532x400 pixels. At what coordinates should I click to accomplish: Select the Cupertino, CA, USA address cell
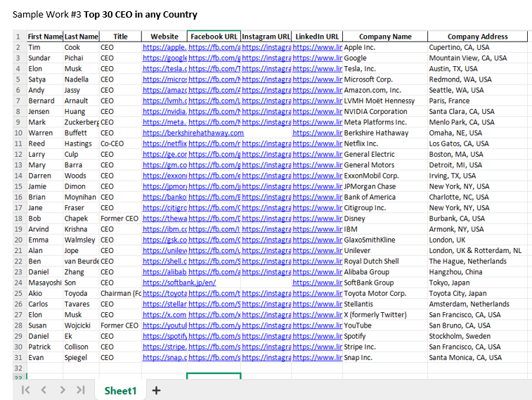[477, 47]
